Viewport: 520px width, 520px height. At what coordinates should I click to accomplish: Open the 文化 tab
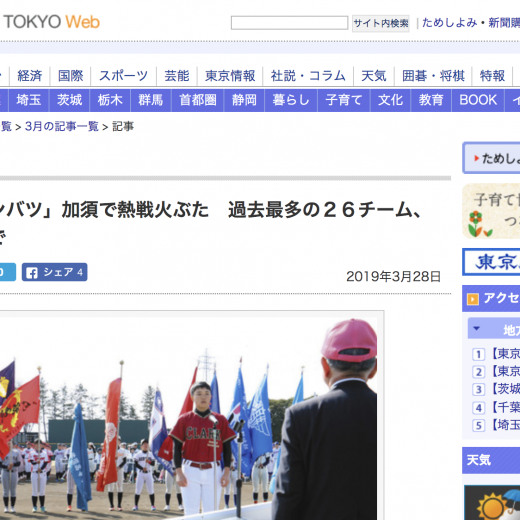[x=390, y=100]
